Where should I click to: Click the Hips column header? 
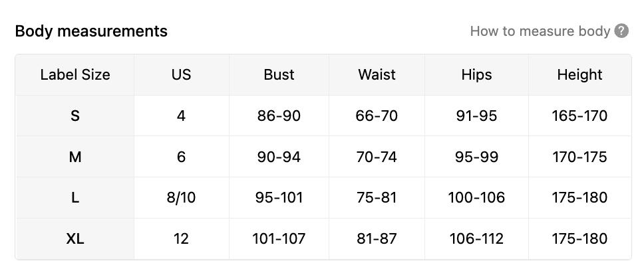coord(476,75)
